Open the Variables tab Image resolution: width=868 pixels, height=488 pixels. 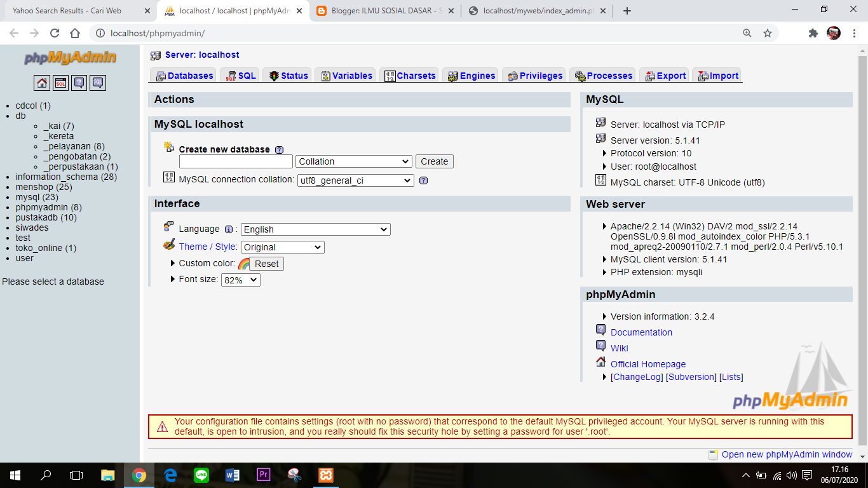coord(346,76)
